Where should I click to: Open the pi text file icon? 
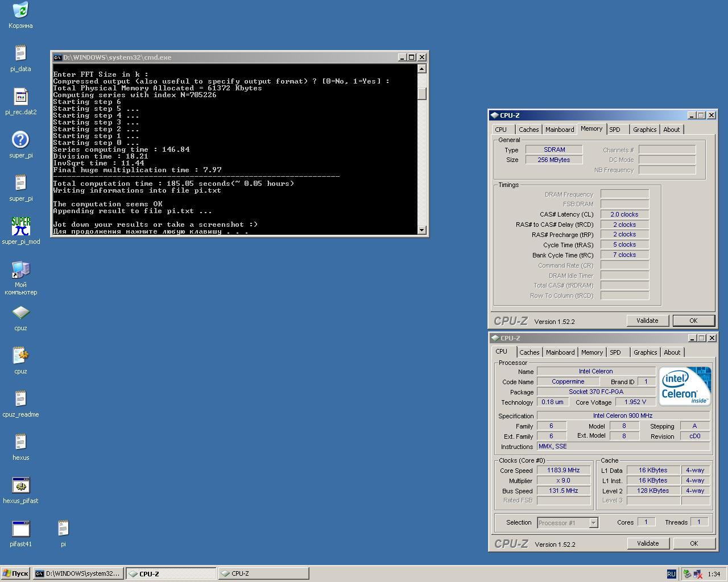pos(63,529)
